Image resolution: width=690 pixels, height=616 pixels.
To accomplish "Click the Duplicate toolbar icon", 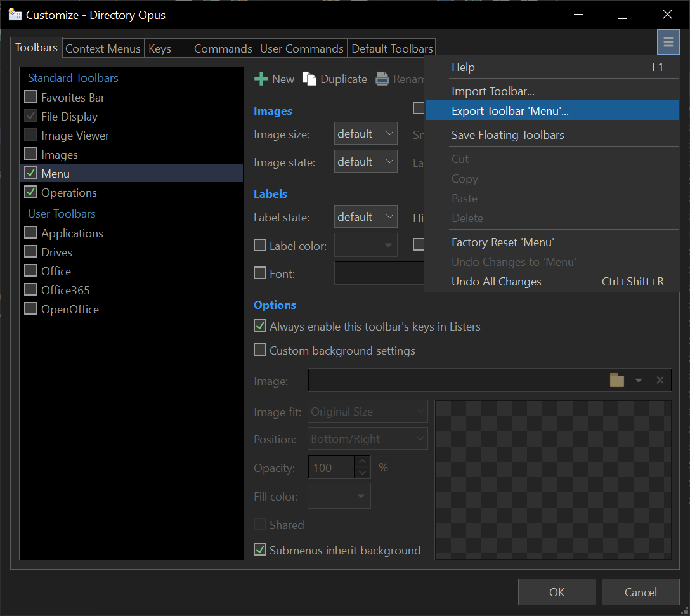I will click(309, 79).
